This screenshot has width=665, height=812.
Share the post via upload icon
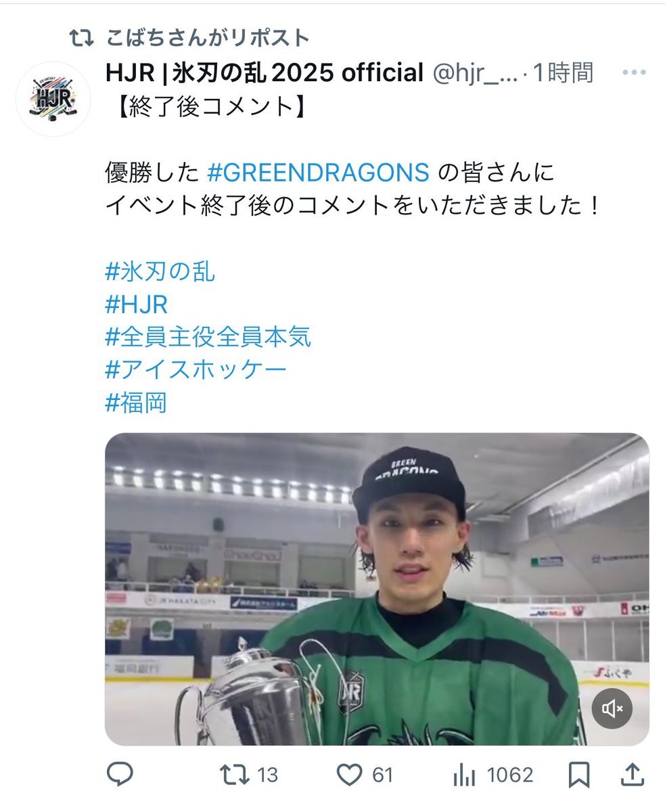pos(630,774)
